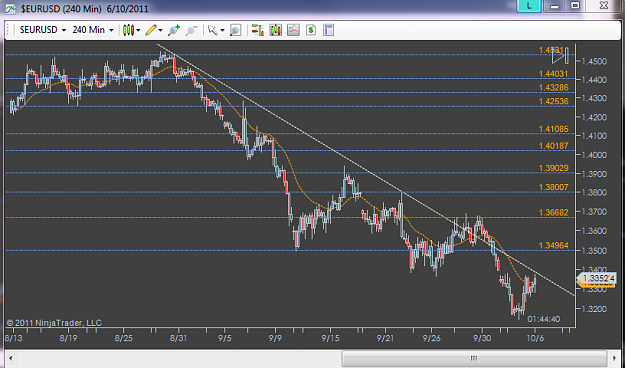
Task: Open the strategies dollar sign icon
Action: coord(311,30)
